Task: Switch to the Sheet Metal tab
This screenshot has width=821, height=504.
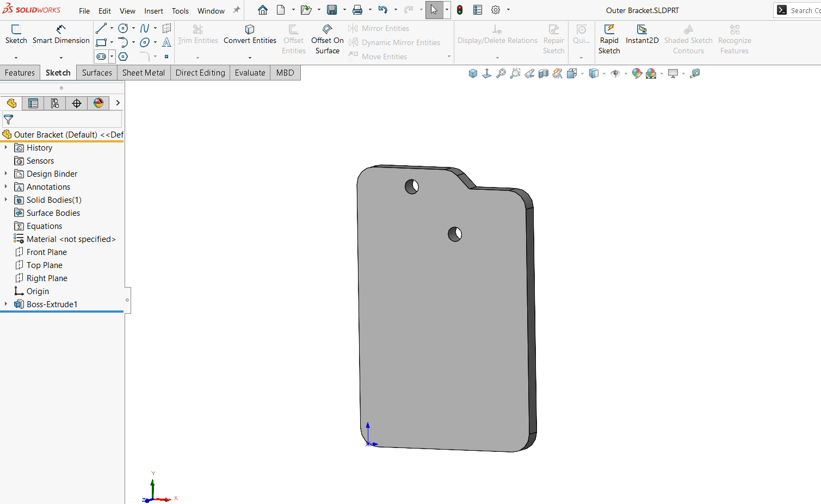Action: click(144, 73)
